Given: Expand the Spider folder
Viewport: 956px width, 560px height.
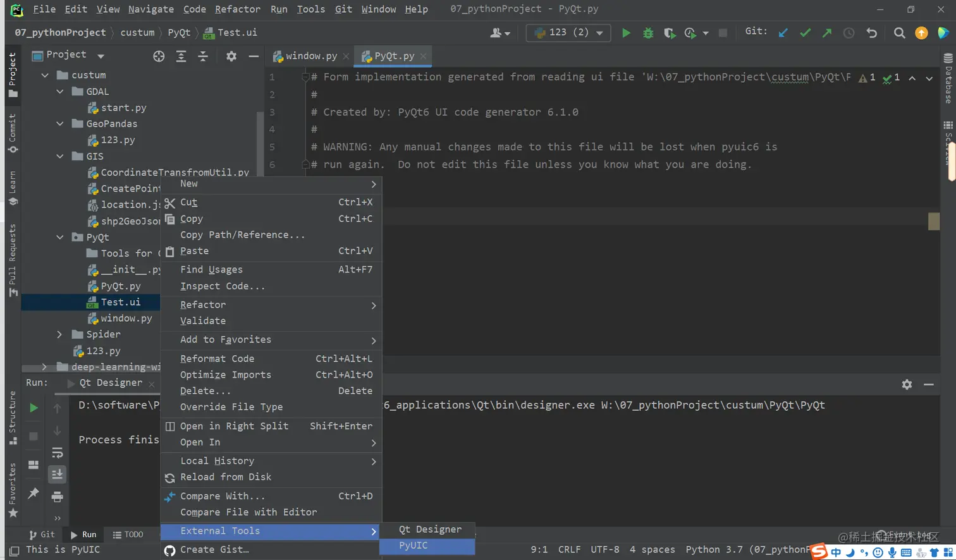Looking at the screenshot, I should tap(60, 334).
